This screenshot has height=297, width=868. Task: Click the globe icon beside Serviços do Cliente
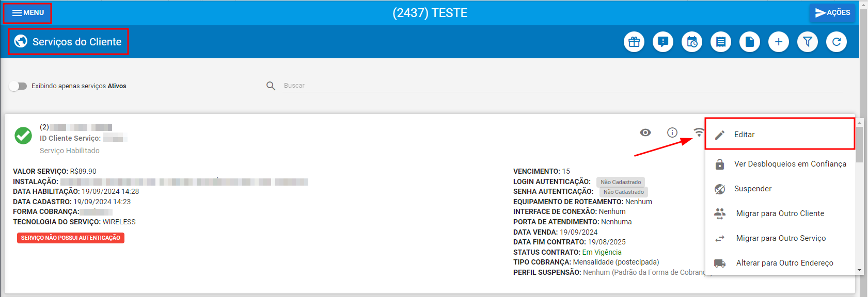coord(21,41)
